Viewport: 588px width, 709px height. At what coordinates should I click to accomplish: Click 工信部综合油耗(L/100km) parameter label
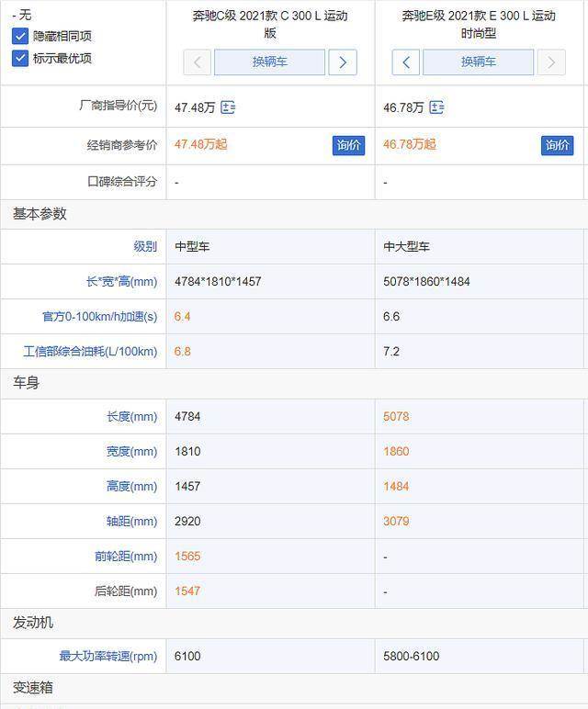coord(90,352)
